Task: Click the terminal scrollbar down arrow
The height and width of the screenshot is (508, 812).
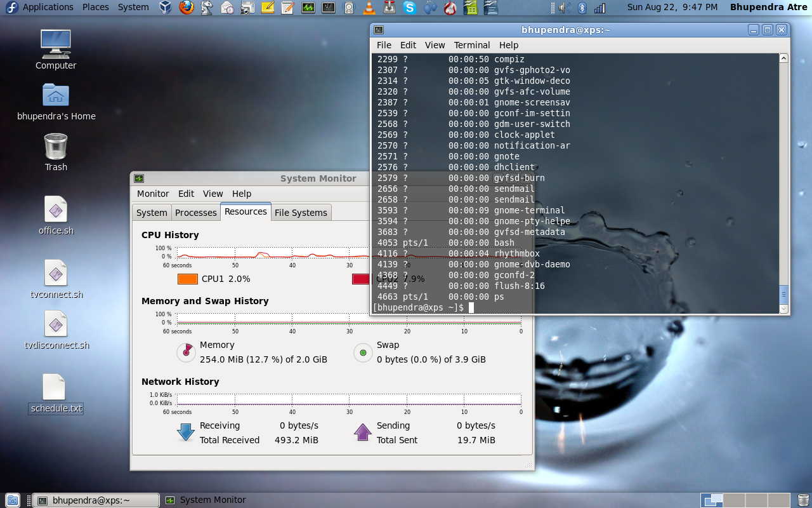Action: click(x=783, y=309)
